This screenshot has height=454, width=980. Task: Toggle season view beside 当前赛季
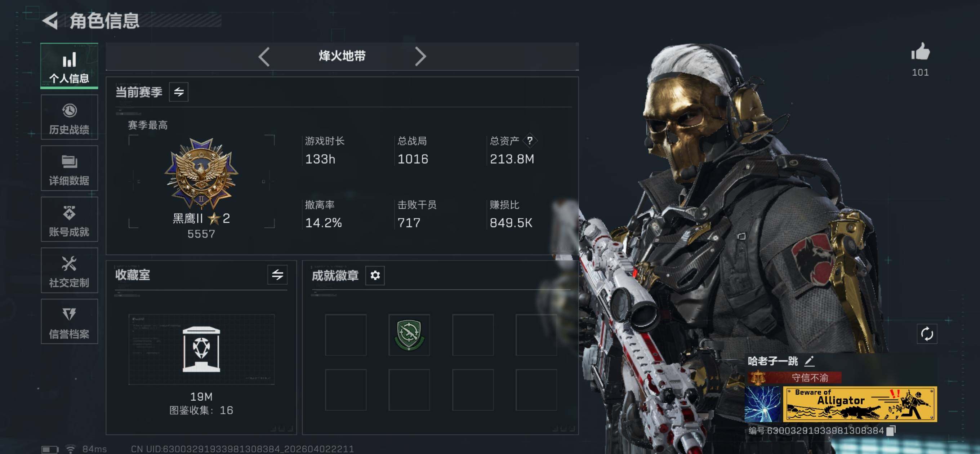178,92
